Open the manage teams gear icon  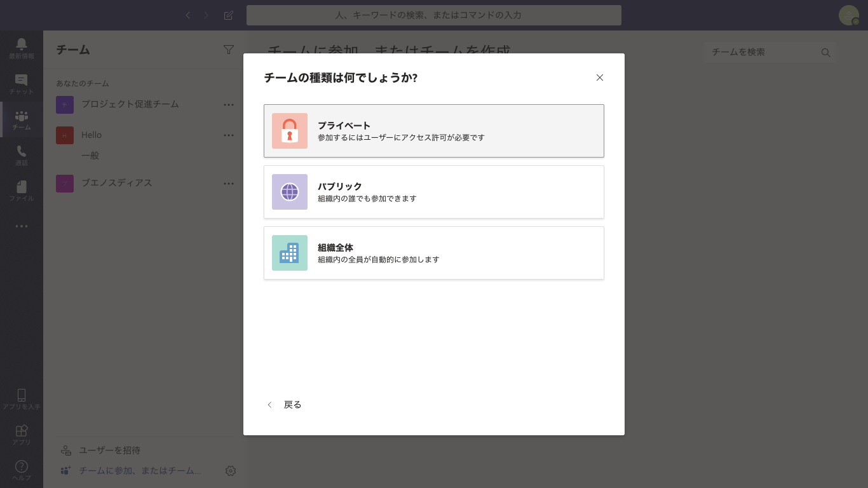231,471
